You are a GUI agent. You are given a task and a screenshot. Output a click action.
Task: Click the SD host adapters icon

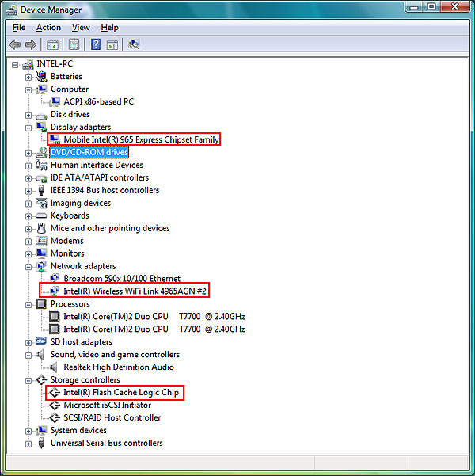pos(41,341)
